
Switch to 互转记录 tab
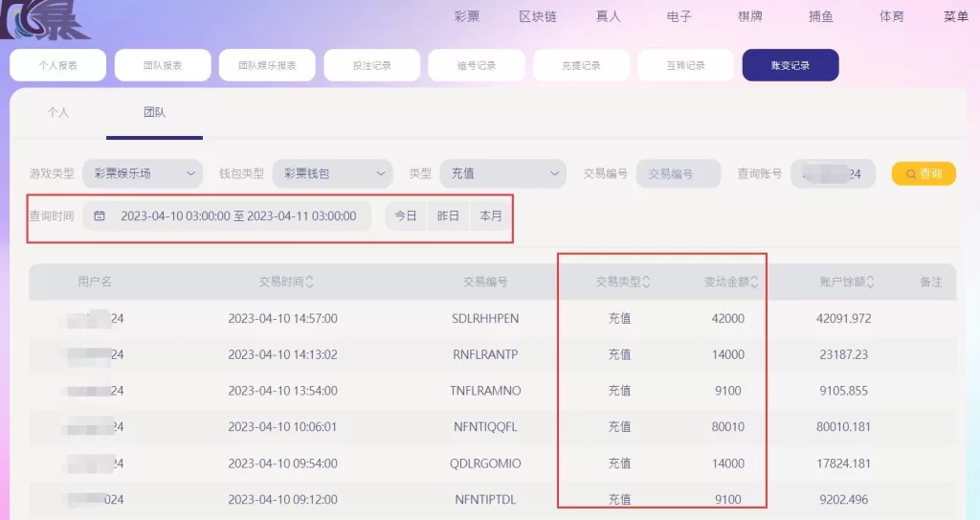[x=685, y=65]
